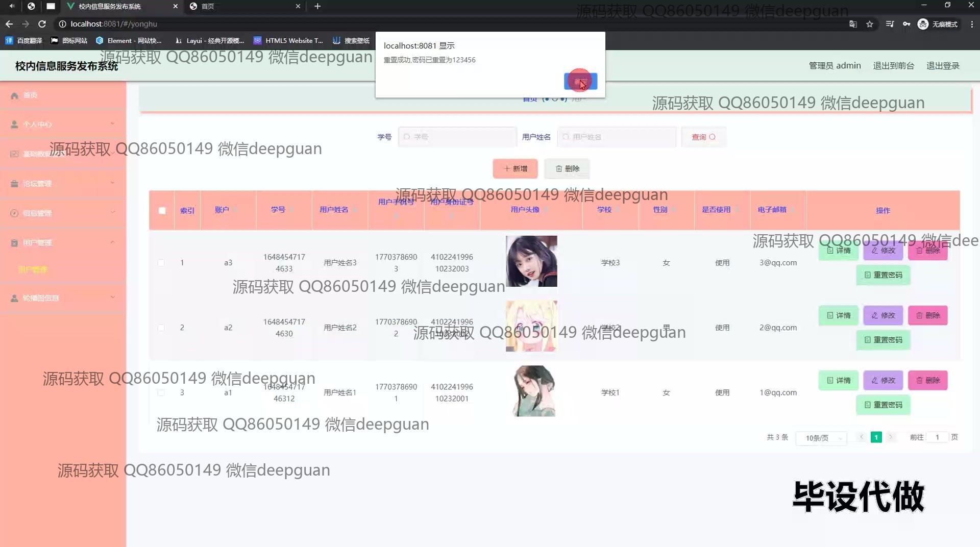Image resolution: width=980 pixels, height=547 pixels.
Task: Expand the 轮播图信息 chevron
Action: [113, 297]
